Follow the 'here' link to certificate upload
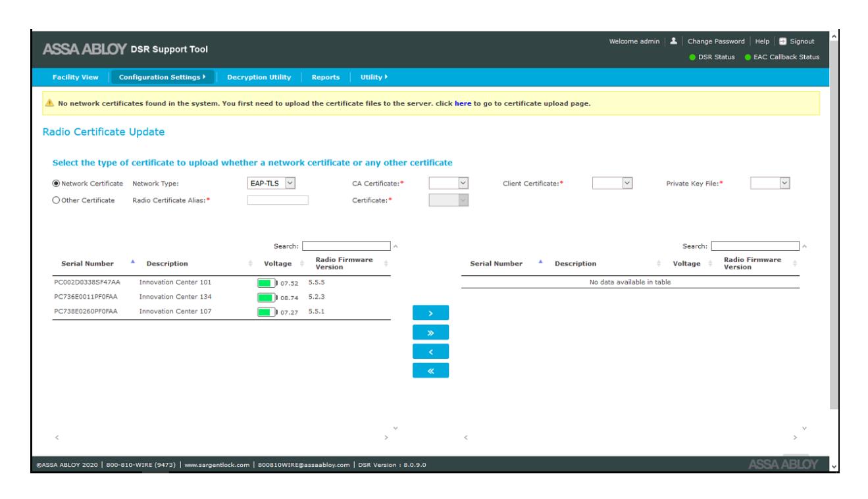Screen dimensions: 868x499 (463, 103)
